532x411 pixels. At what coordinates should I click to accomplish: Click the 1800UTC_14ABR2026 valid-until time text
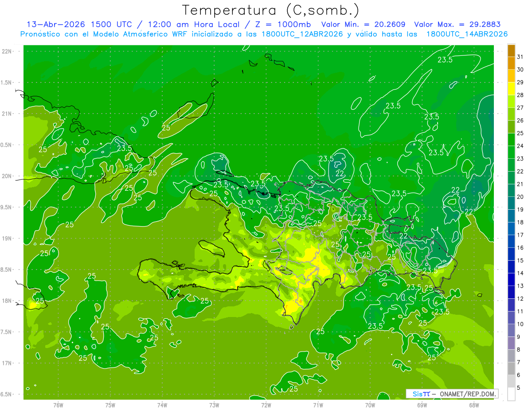pyautogui.click(x=467, y=34)
